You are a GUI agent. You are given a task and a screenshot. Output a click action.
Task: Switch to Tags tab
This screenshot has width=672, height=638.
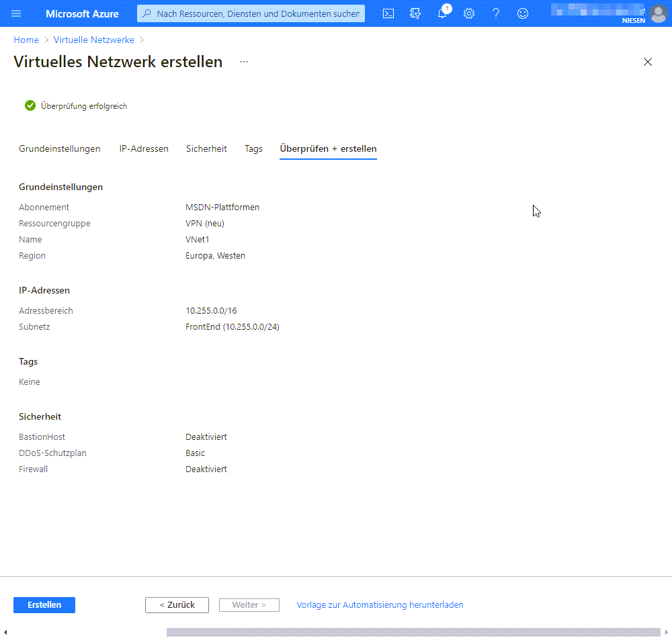click(253, 148)
